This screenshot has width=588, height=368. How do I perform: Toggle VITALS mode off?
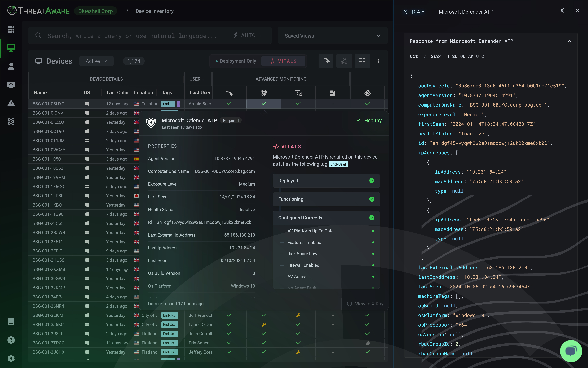283,61
